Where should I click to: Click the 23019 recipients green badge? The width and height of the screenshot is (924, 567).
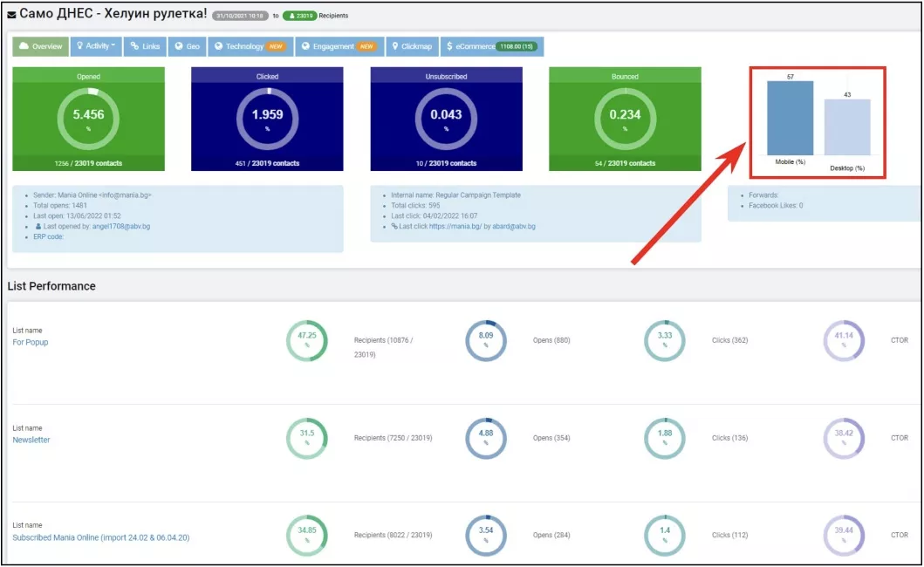299,16
